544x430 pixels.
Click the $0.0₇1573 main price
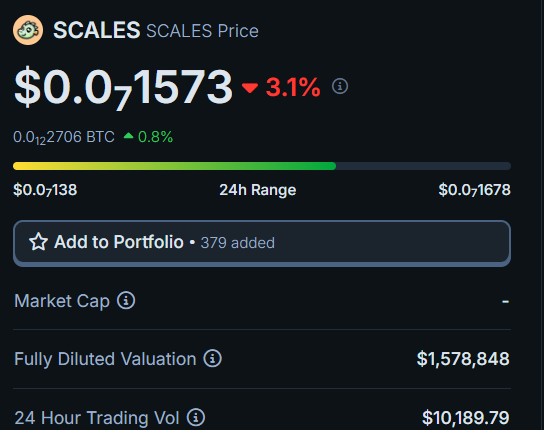[x=123, y=87]
